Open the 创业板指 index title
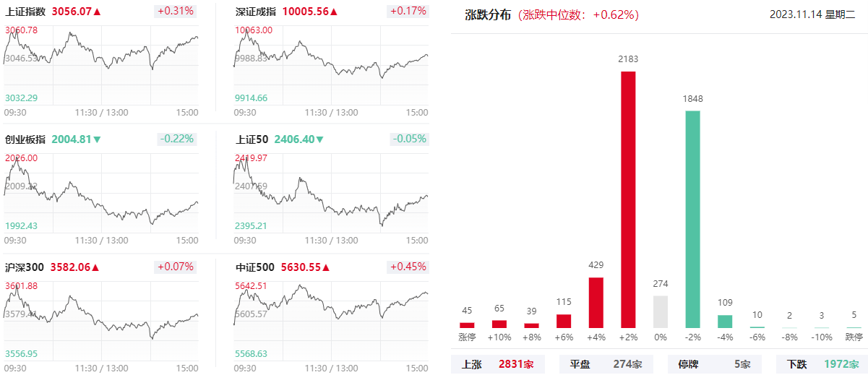 (25, 139)
